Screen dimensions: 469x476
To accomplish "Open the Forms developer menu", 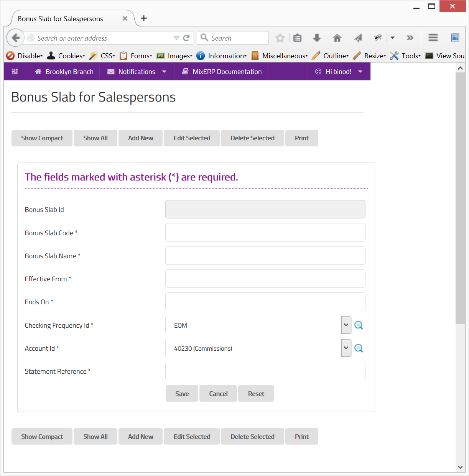I will 136,56.
